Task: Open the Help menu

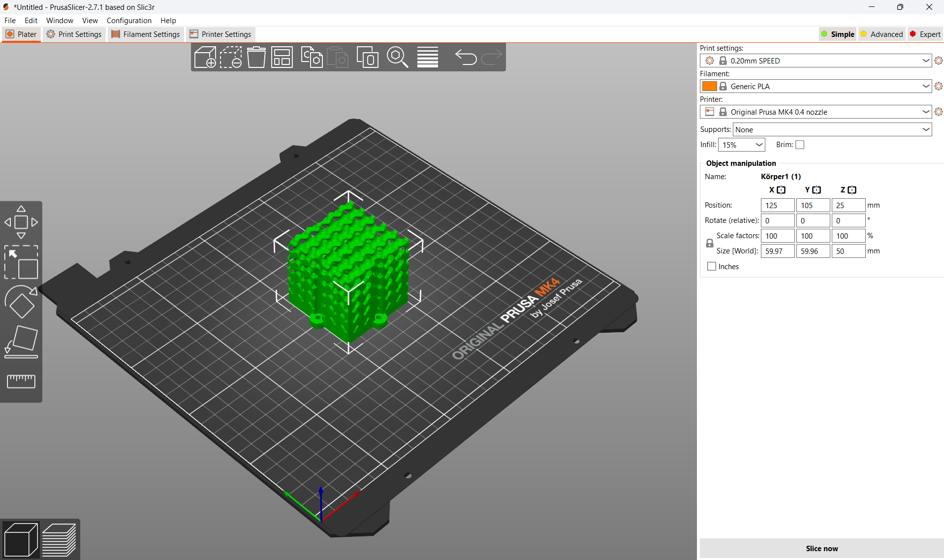Action: click(168, 20)
